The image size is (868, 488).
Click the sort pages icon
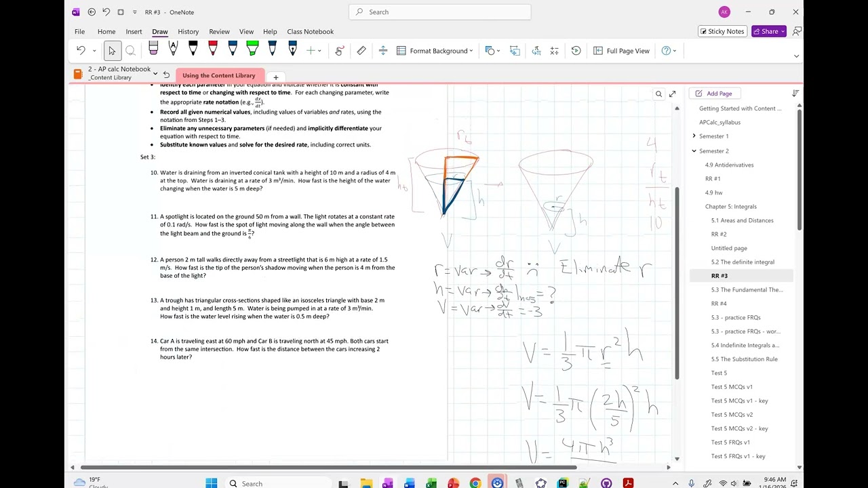click(795, 93)
